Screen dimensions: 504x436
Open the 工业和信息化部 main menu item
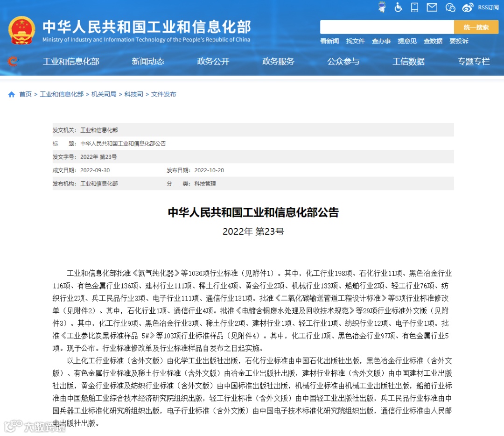(71, 61)
